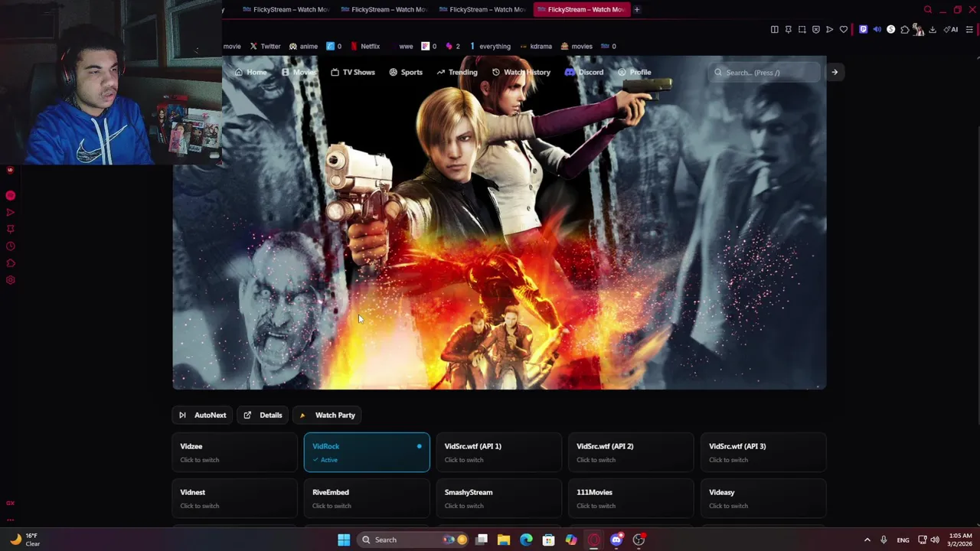The image size is (980, 551).
Task: Open the Twitter bookmark
Action: pos(265,46)
